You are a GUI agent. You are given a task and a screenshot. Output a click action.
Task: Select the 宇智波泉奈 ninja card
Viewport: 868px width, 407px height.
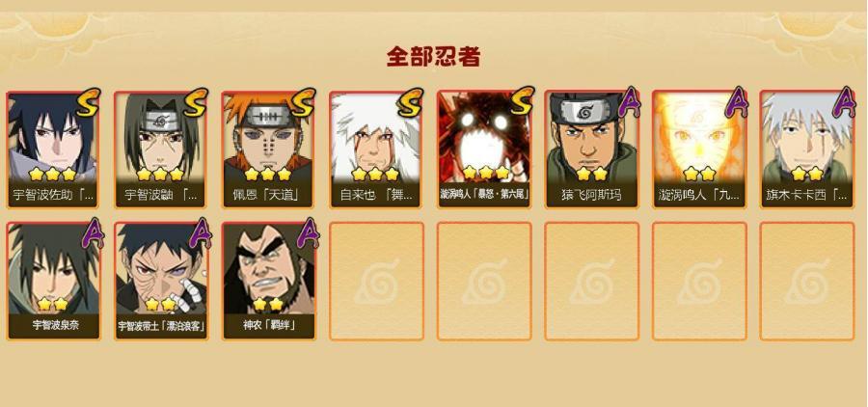[x=54, y=282]
